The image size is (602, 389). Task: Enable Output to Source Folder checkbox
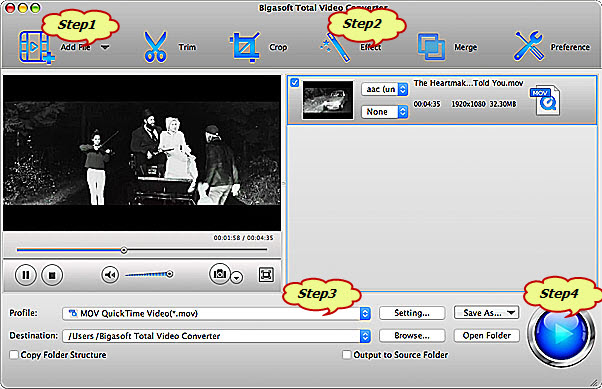pyautogui.click(x=346, y=355)
